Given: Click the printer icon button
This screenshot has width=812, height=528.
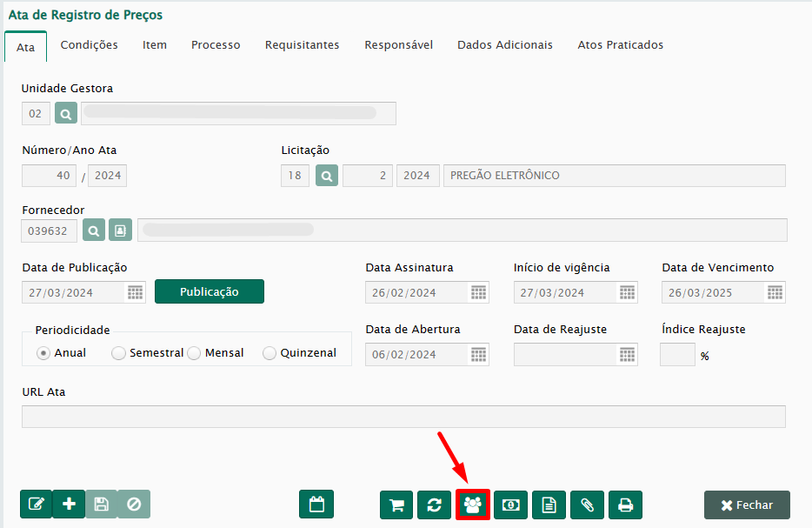Looking at the screenshot, I should (625, 505).
